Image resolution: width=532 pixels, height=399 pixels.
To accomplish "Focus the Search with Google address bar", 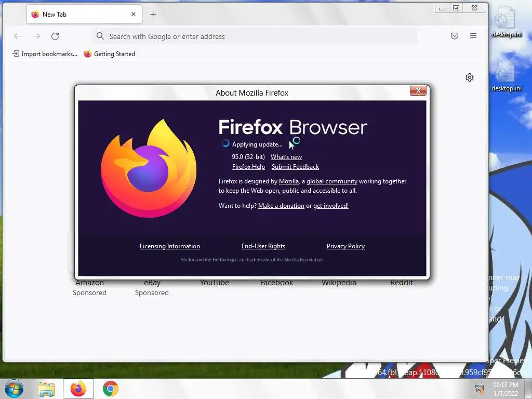I will [x=255, y=36].
